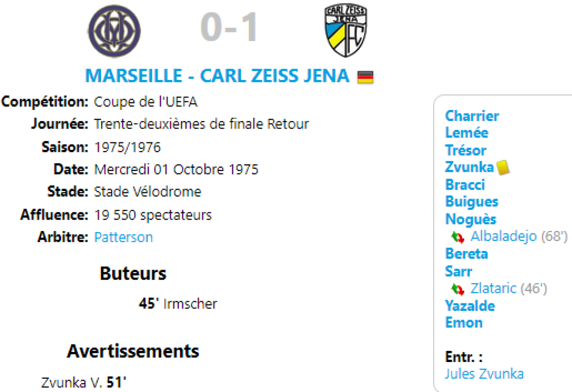
Task: Click the German flag icon
Action: click(x=366, y=77)
